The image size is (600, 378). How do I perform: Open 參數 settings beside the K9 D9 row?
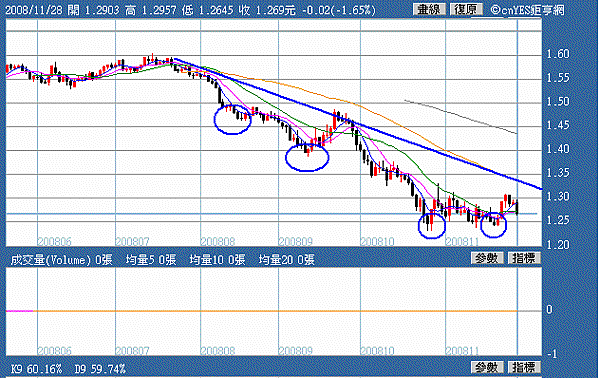(487, 368)
